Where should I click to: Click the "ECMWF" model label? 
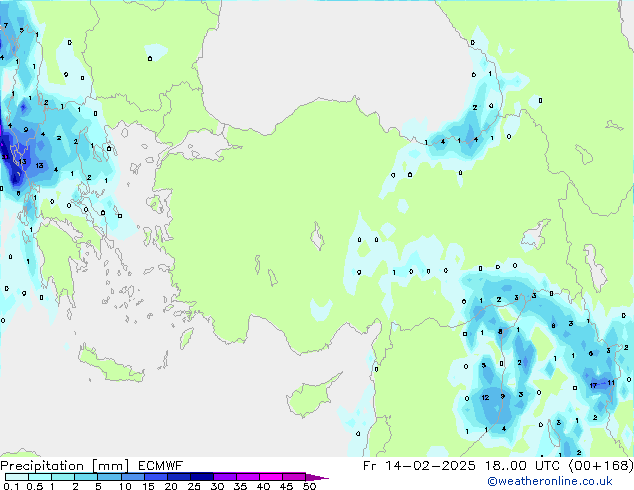tap(161, 466)
